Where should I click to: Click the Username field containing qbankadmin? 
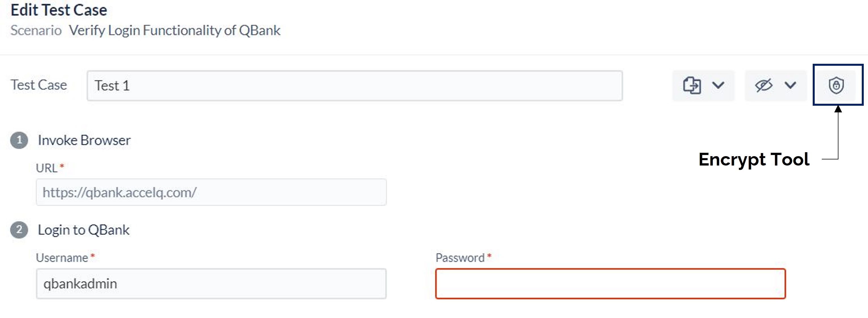point(211,283)
